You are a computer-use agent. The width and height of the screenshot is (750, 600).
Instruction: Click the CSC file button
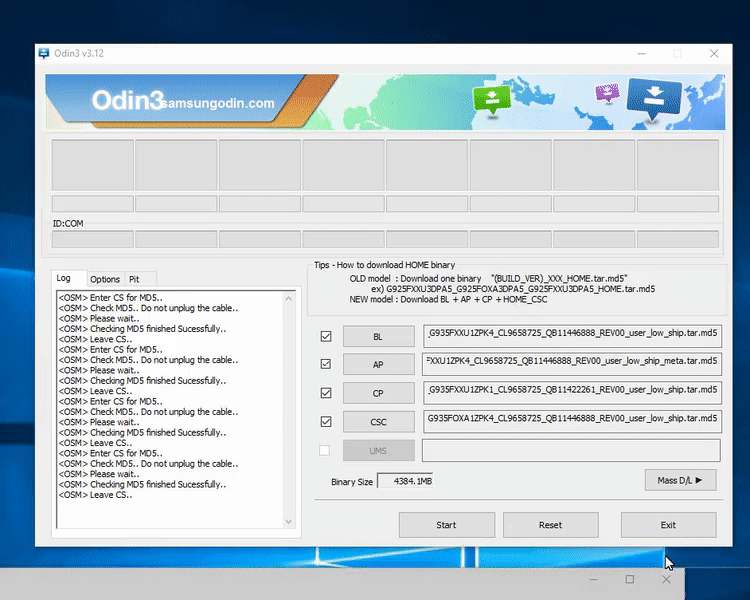pos(378,422)
